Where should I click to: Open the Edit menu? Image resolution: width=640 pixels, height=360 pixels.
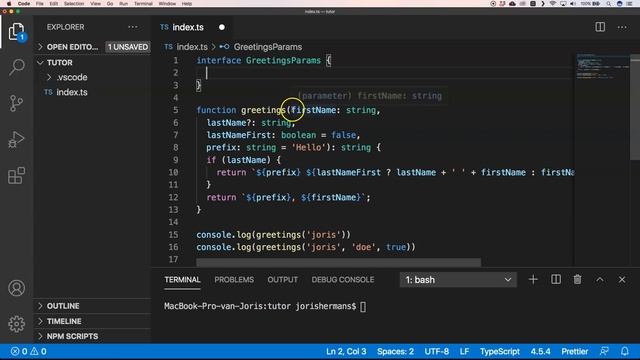[53, 4]
